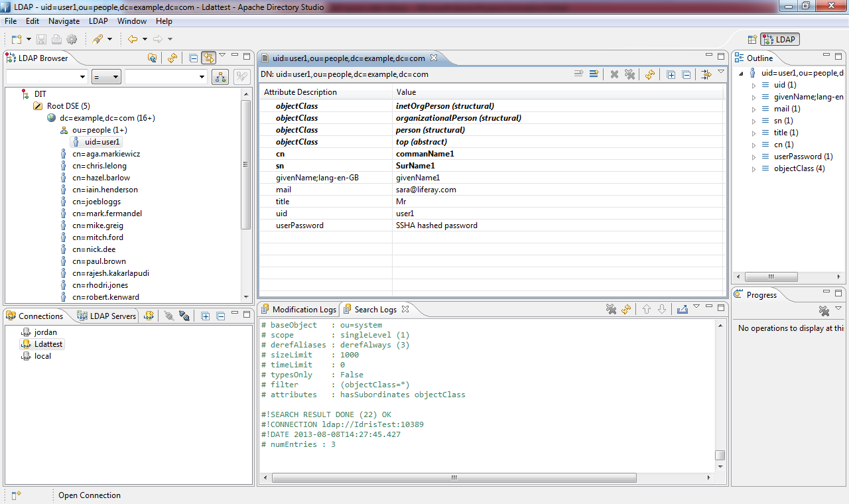Click the Print toolbar icon
The height and width of the screenshot is (504, 849).
tap(56, 39)
